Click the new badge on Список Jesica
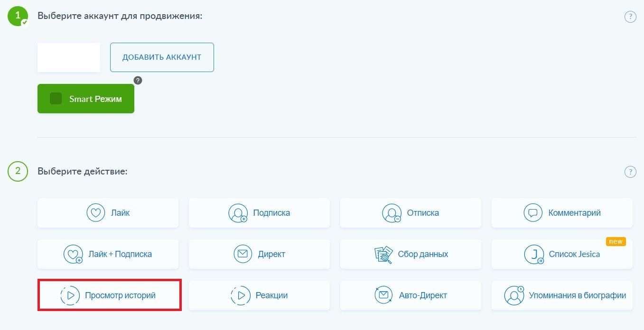This screenshot has width=644, height=330. (x=616, y=241)
